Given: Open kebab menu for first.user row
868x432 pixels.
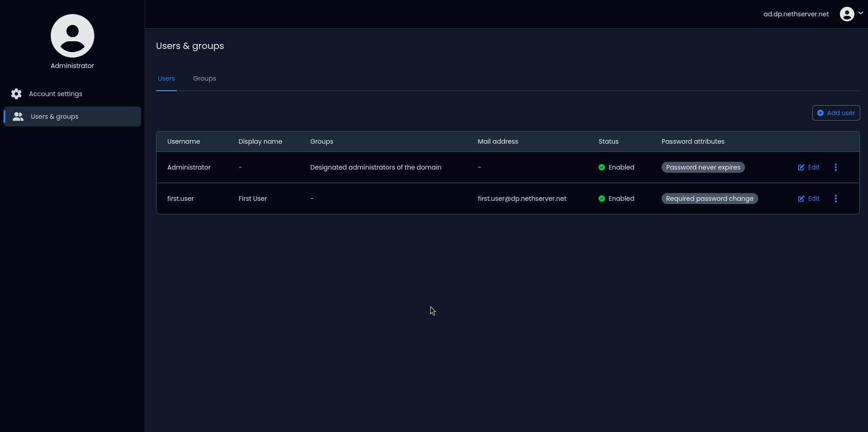Looking at the screenshot, I should [835, 199].
